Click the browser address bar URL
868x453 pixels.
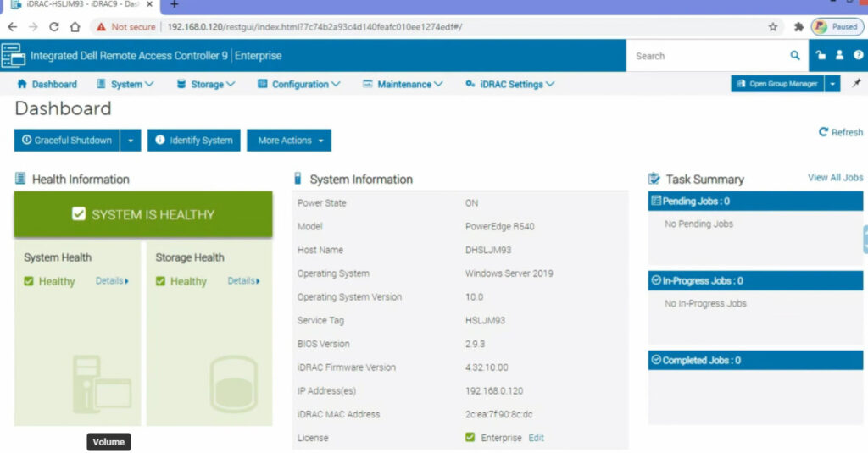[x=314, y=26]
